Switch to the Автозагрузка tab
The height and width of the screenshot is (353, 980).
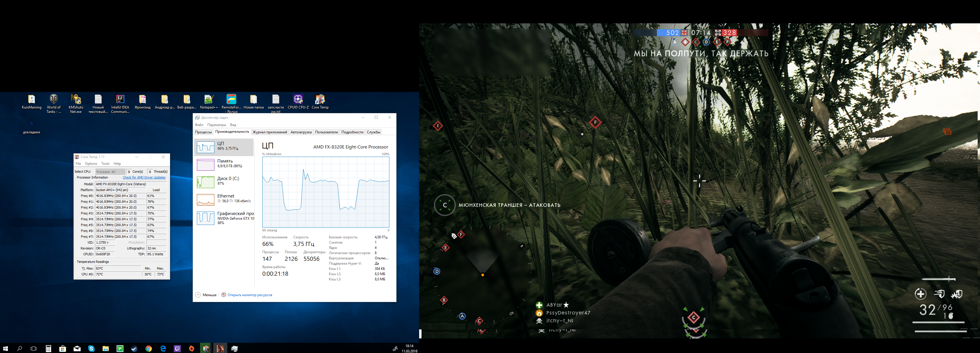coord(301,132)
